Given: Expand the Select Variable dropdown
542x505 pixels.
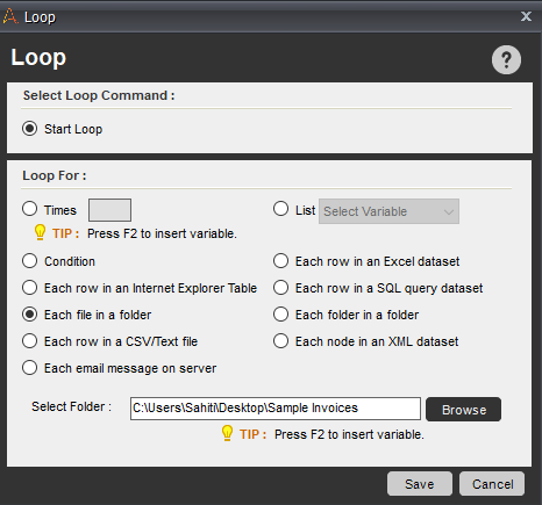Looking at the screenshot, I should [x=389, y=211].
